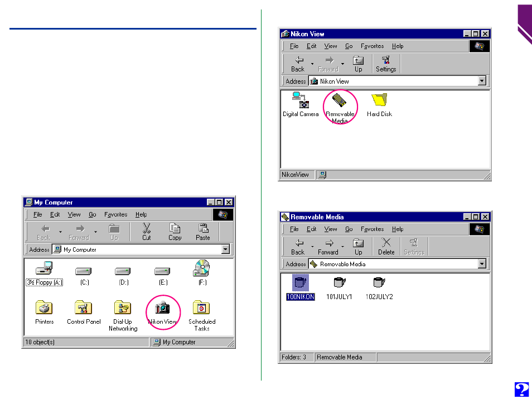532x399 pixels.
Task: Minimize the Nikon View window
Action: point(467,33)
